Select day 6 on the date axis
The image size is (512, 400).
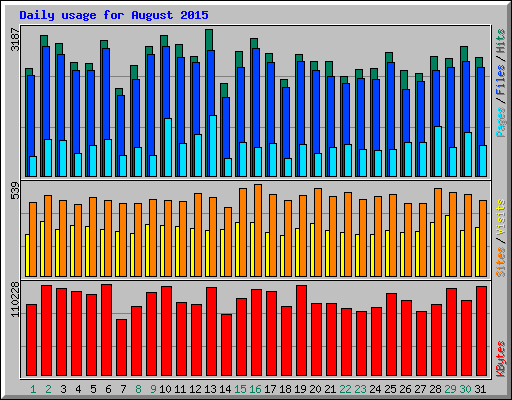click(108, 389)
